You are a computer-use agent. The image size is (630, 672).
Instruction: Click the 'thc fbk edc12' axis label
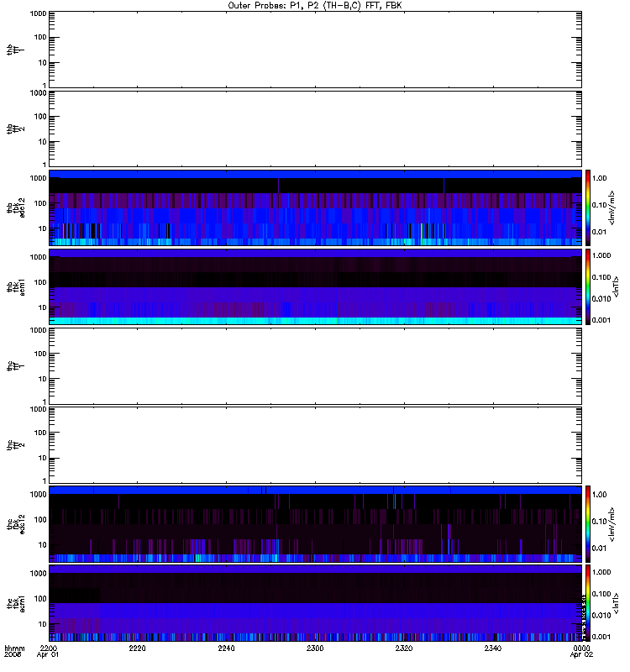16,523
